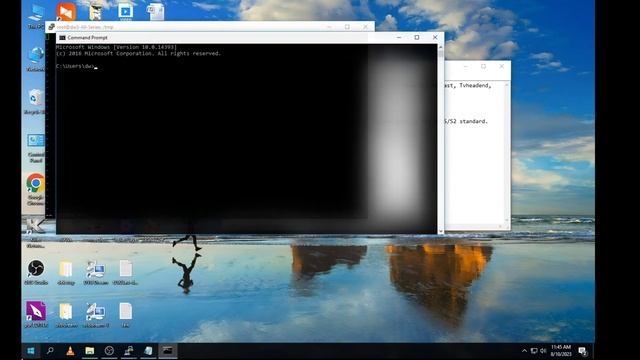Select the OBS Studio desktop icon
The image size is (640, 360).
pos(36,272)
